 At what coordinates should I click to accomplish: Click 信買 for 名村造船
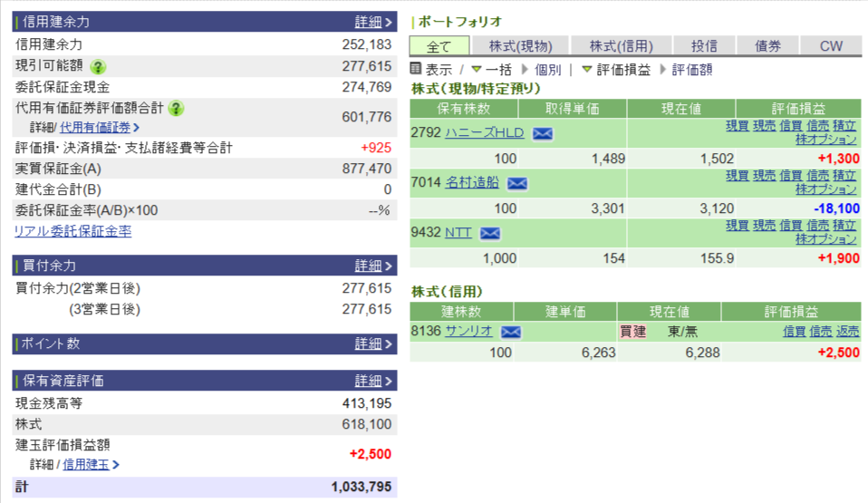[791, 176]
